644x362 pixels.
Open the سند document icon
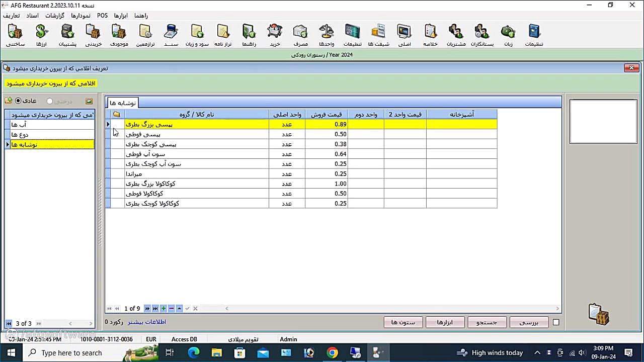171,35
